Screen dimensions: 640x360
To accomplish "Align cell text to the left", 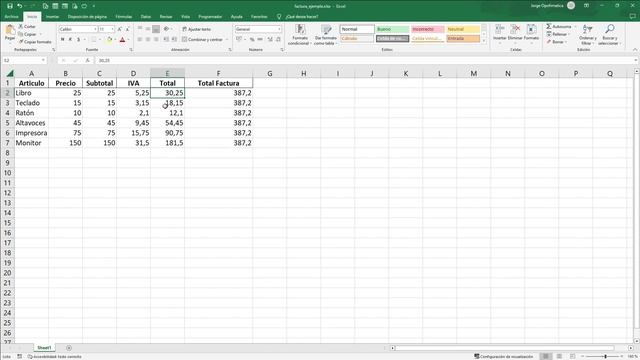I will tap(140, 40).
